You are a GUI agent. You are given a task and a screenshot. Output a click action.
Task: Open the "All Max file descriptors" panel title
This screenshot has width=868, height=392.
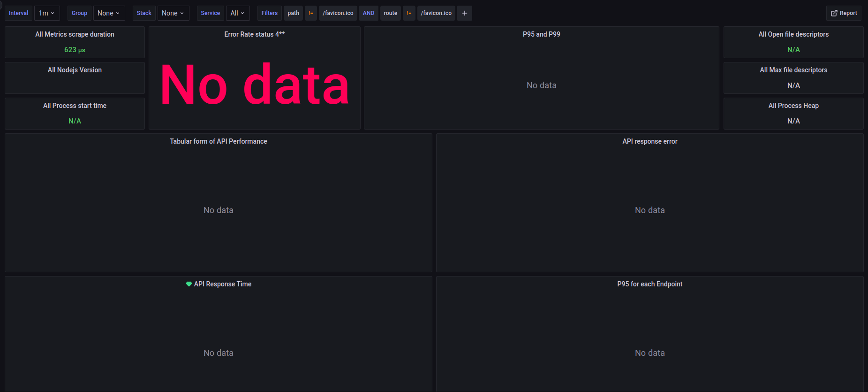click(x=793, y=70)
